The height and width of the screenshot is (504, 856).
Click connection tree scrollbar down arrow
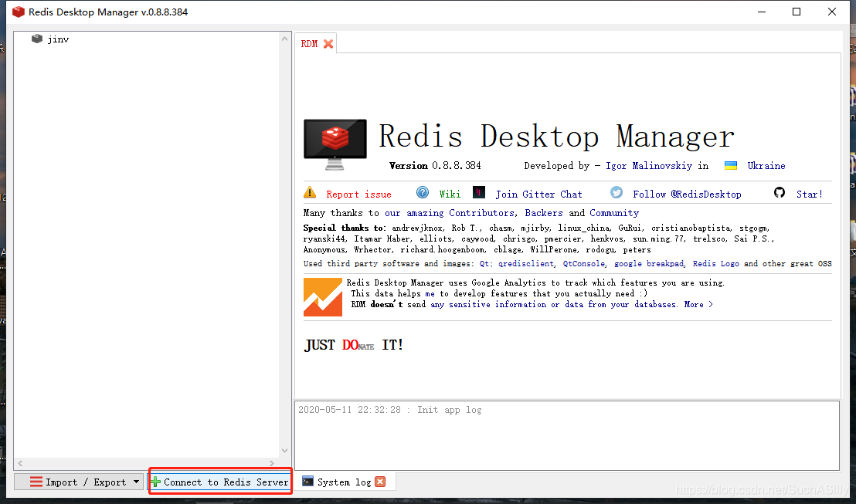284,451
